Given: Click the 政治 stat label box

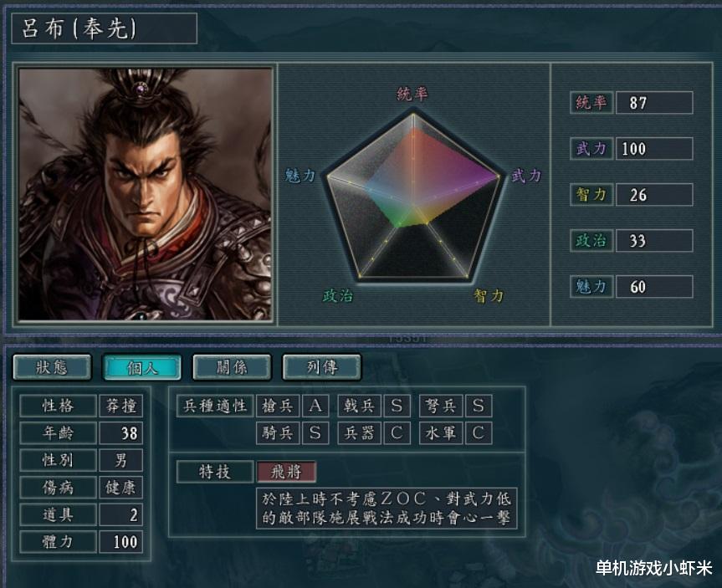Looking at the screenshot, I should (591, 240).
